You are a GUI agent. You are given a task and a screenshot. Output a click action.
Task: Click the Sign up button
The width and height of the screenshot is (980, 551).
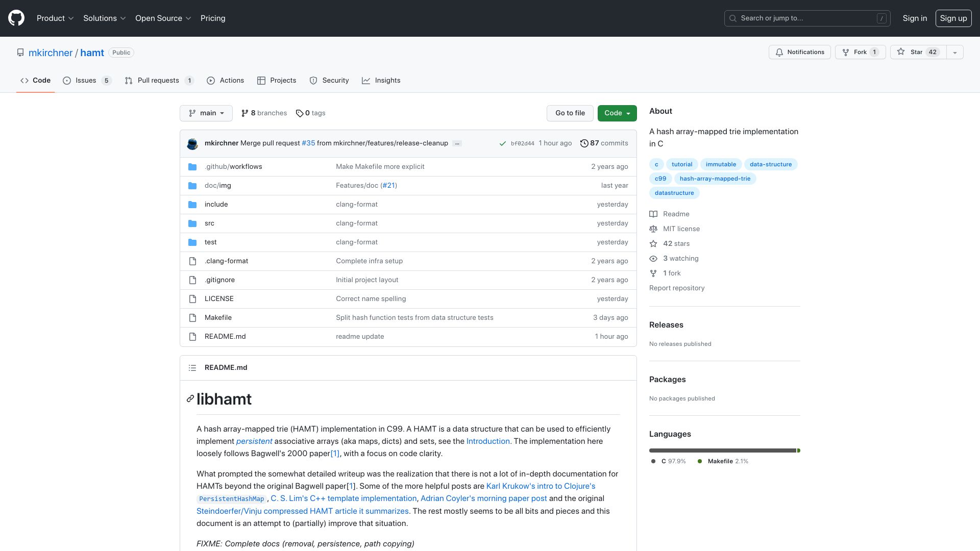(x=953, y=18)
